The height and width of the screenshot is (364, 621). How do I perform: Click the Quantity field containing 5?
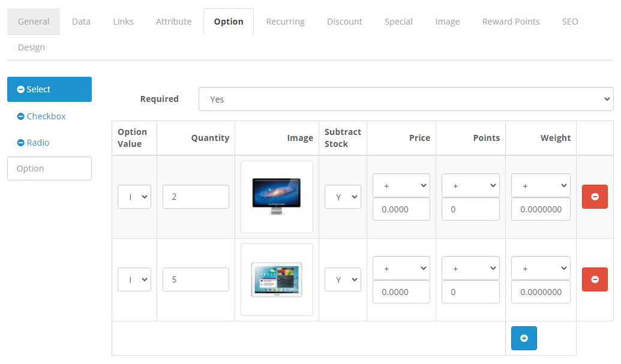(x=196, y=279)
